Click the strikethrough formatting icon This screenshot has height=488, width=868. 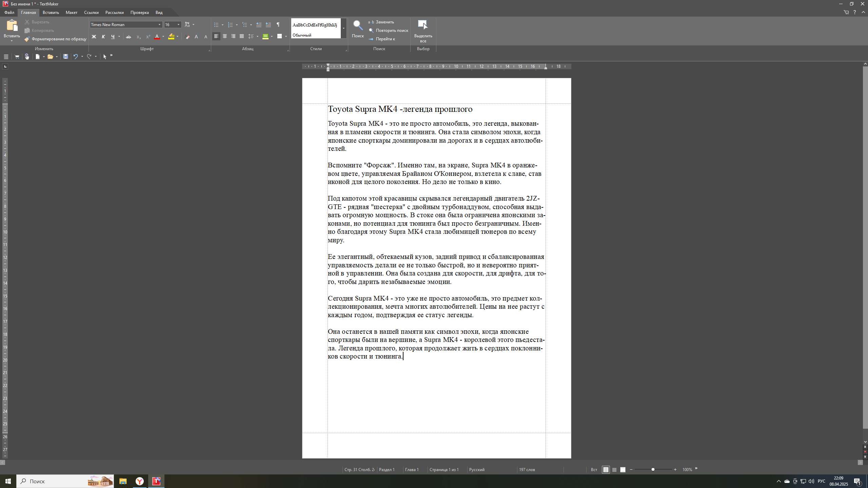[x=128, y=37]
